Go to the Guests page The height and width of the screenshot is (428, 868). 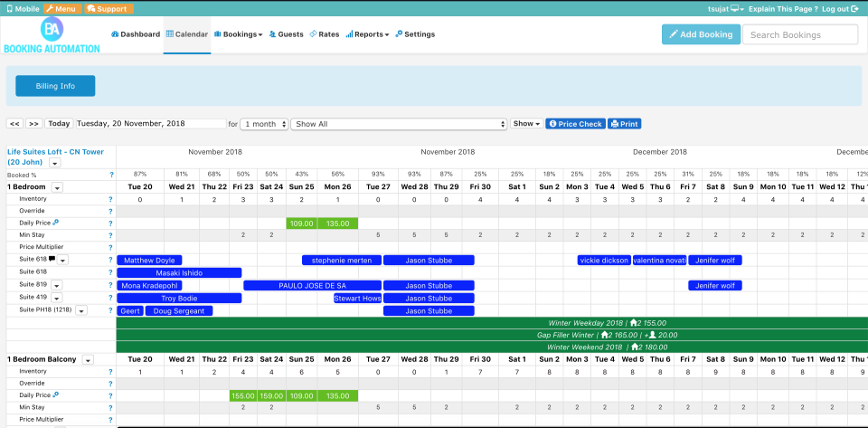pyautogui.click(x=287, y=34)
